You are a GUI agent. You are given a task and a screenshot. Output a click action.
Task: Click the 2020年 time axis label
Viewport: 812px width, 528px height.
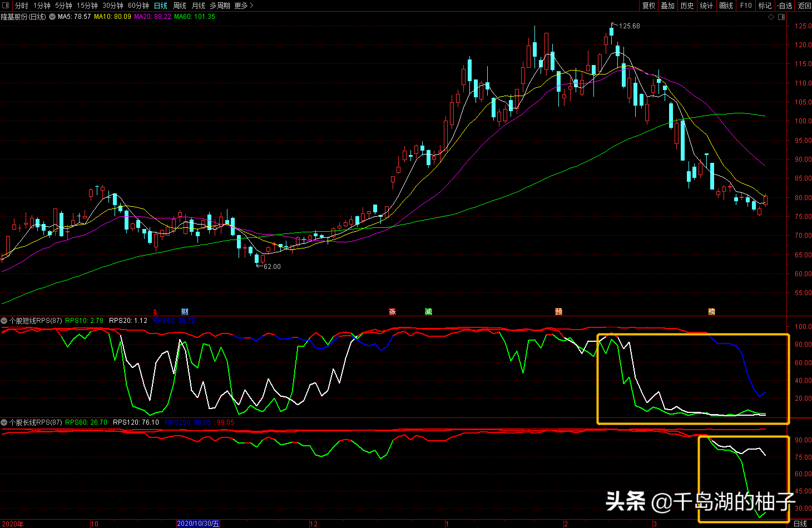click(12, 524)
